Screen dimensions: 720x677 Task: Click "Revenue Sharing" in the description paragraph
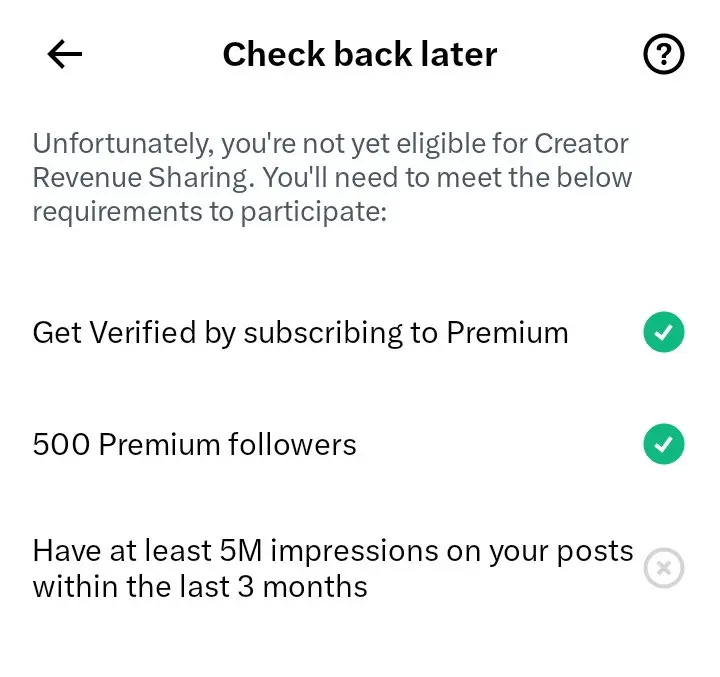143,178
